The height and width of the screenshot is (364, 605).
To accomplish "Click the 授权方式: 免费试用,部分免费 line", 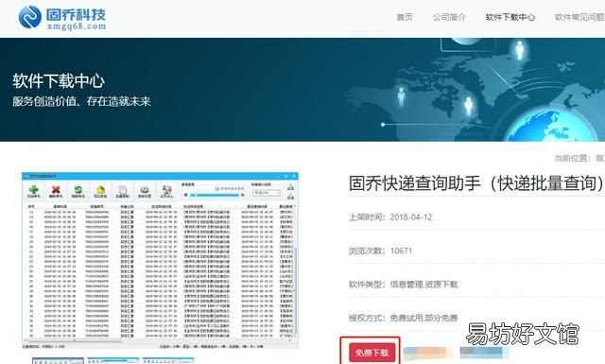I will coord(404,318).
